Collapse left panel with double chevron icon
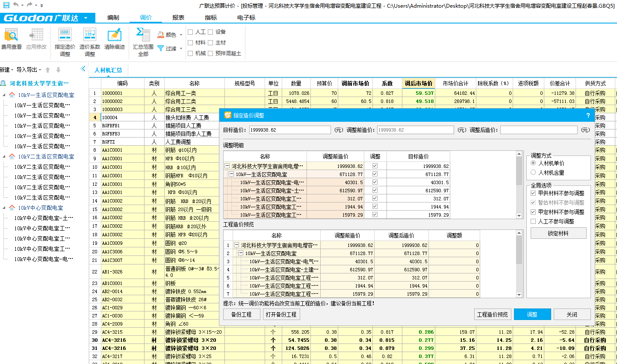Image resolution: width=617 pixels, height=364 pixels. (83, 69)
